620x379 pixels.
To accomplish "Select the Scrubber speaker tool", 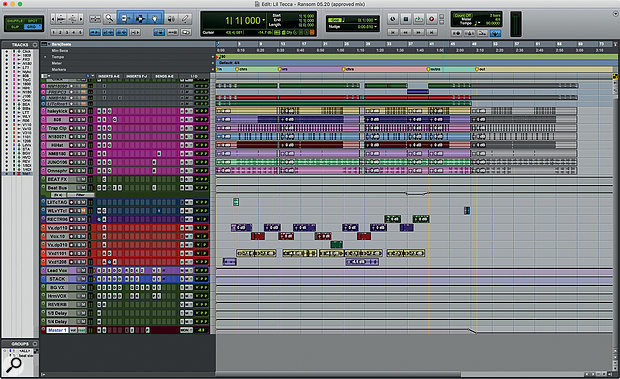I will tap(171, 19).
